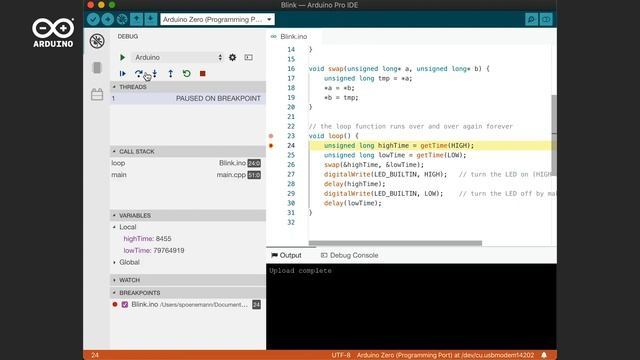Click the void swap function declaration

(x=399, y=69)
